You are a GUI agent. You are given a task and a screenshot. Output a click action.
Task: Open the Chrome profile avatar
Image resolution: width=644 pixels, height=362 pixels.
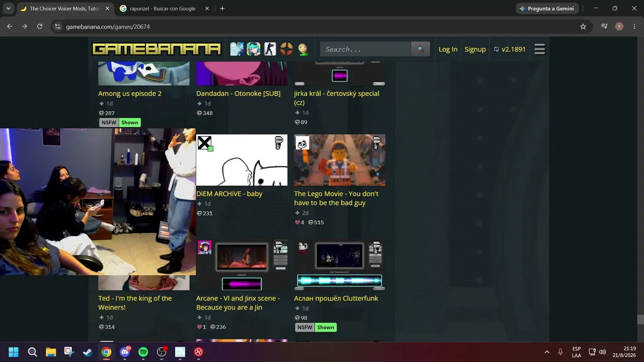619,27
